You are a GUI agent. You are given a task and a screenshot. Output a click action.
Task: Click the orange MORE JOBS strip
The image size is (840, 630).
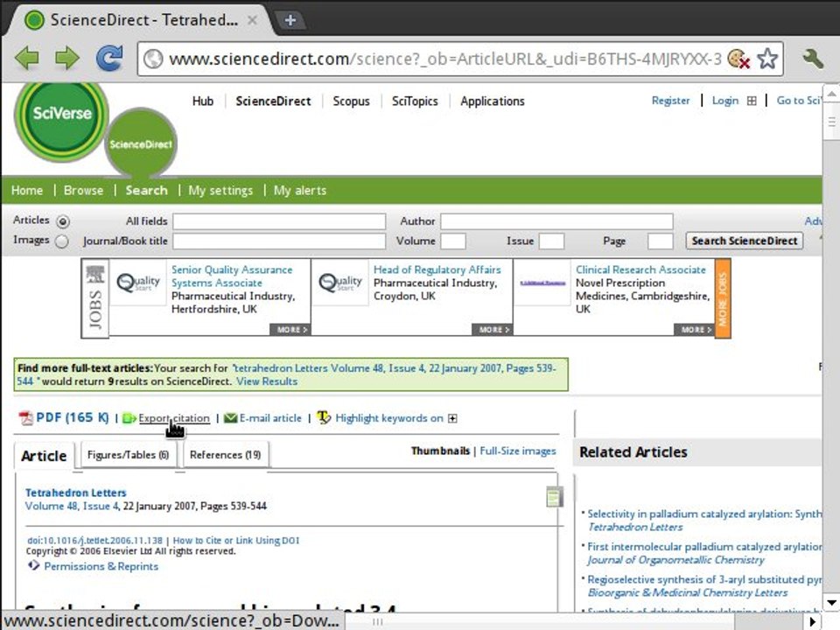723,299
